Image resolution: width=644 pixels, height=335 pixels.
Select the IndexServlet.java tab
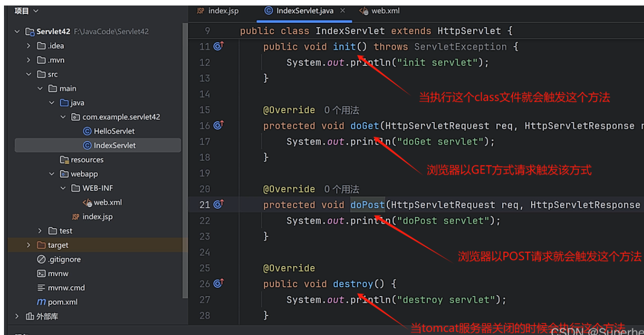pyautogui.click(x=305, y=11)
